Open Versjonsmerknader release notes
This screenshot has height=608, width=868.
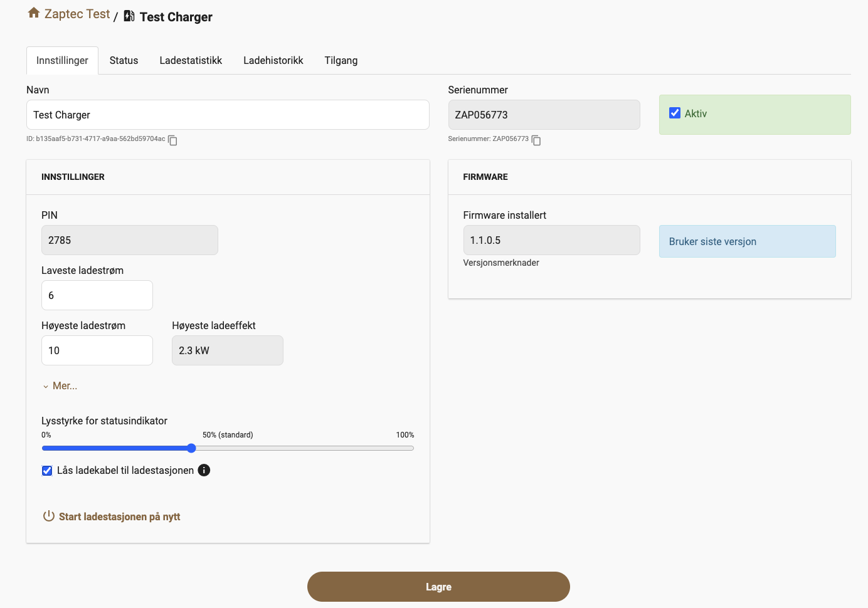pyautogui.click(x=501, y=263)
